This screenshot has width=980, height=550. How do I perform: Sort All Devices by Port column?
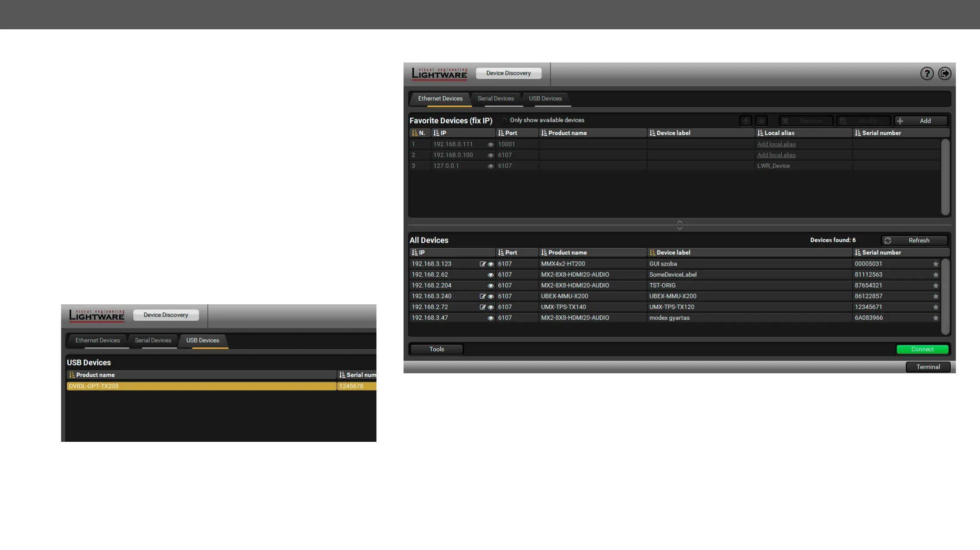517,253
